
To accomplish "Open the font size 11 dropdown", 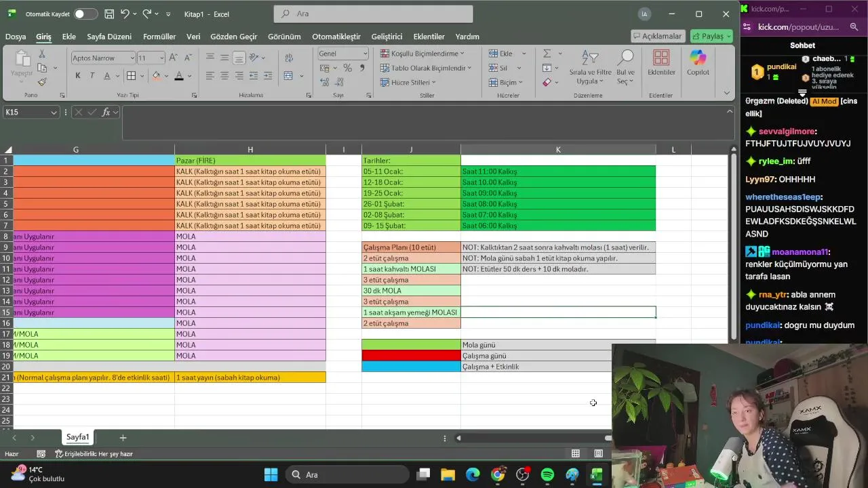I will pyautogui.click(x=161, y=58).
